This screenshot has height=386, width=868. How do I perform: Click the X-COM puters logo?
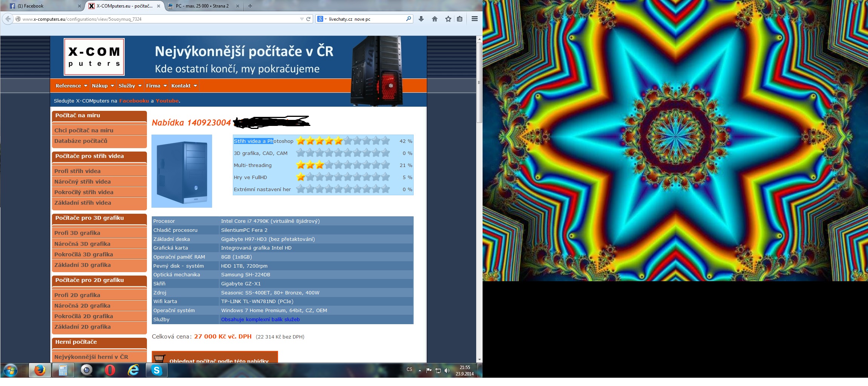click(94, 57)
